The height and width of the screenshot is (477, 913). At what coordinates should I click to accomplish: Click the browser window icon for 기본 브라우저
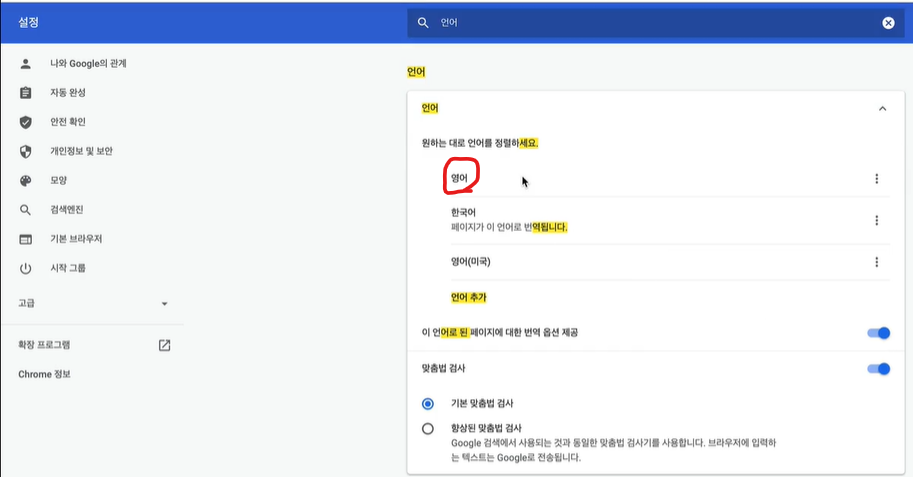(26, 239)
